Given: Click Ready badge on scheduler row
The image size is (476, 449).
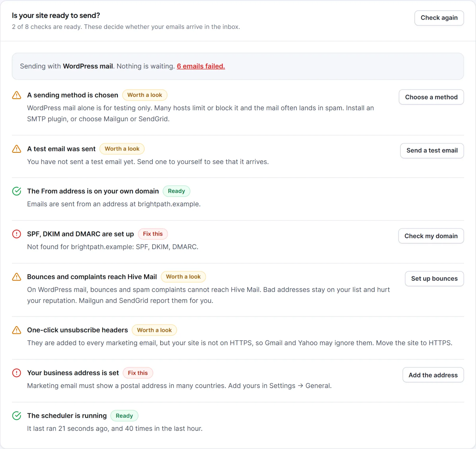Looking at the screenshot, I should tap(124, 416).
